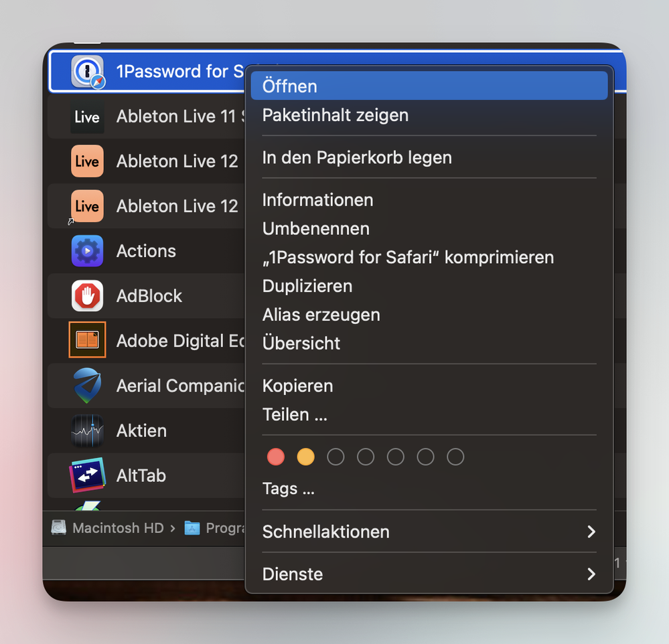Click the Aktien stocks app icon
This screenshot has height=644, width=669.
(x=87, y=430)
